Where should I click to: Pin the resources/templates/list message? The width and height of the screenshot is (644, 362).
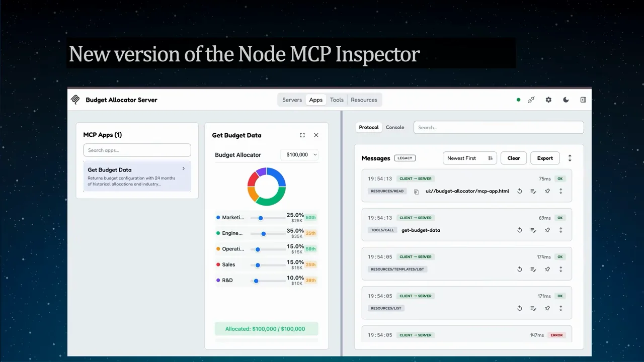(x=547, y=269)
